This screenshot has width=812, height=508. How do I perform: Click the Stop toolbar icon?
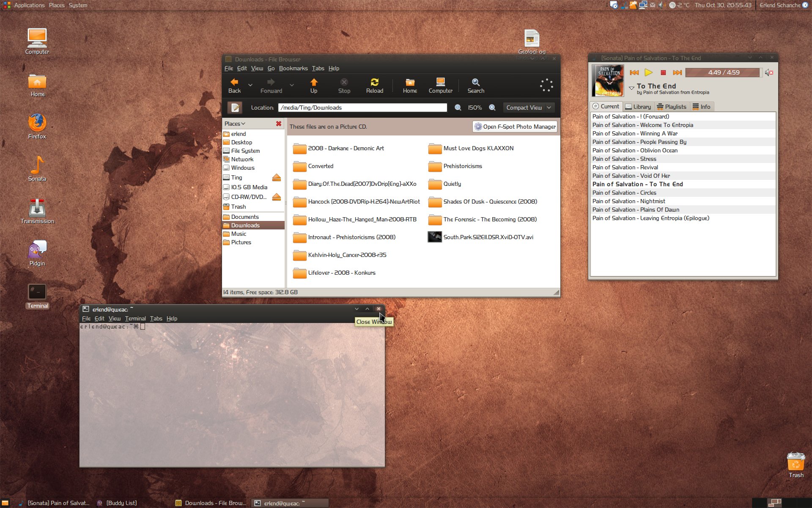pyautogui.click(x=344, y=86)
